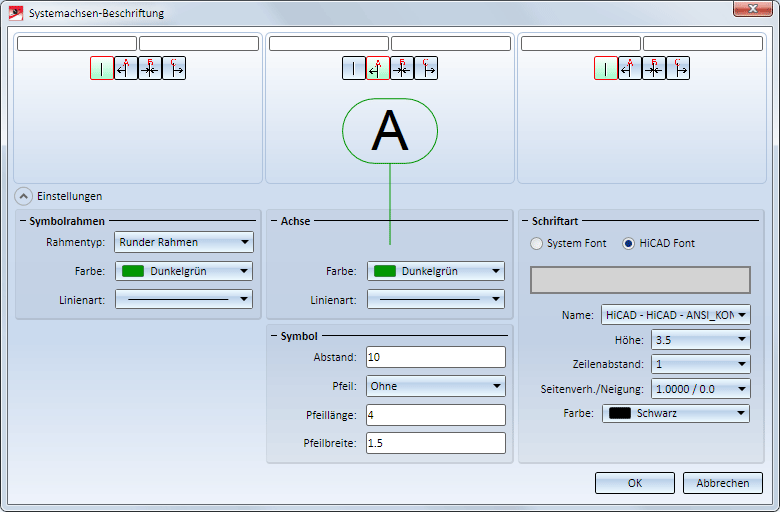Close the Systemachsen-Beschriftung dialog

[753, 8]
